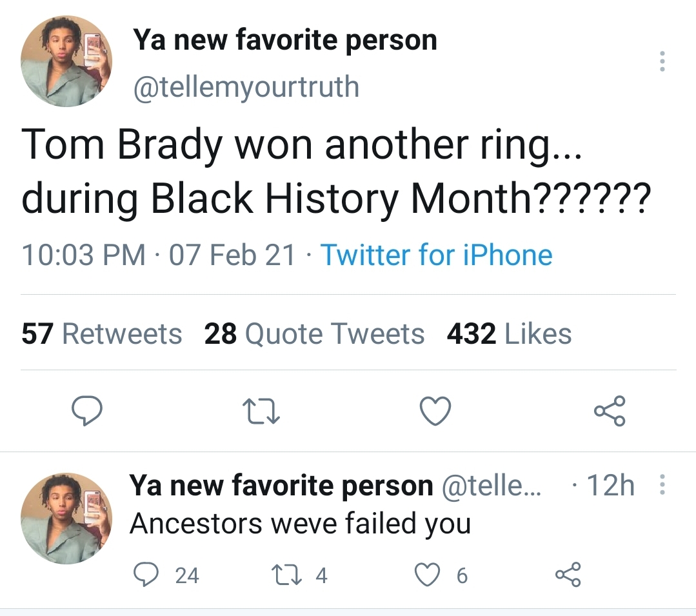The image size is (696, 616).
Task: Share the 'Ancestors weve failed you' reply
Action: tap(568, 575)
